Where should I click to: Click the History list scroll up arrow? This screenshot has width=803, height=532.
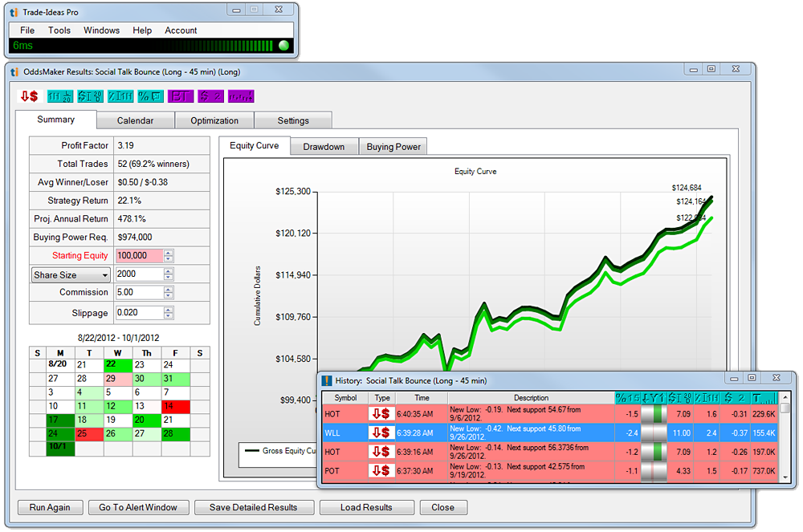[785, 397]
